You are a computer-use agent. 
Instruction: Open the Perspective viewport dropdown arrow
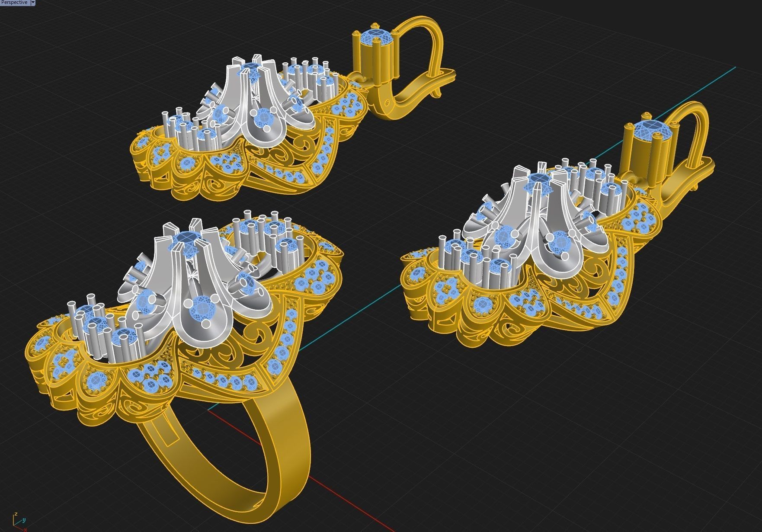coord(33,3)
